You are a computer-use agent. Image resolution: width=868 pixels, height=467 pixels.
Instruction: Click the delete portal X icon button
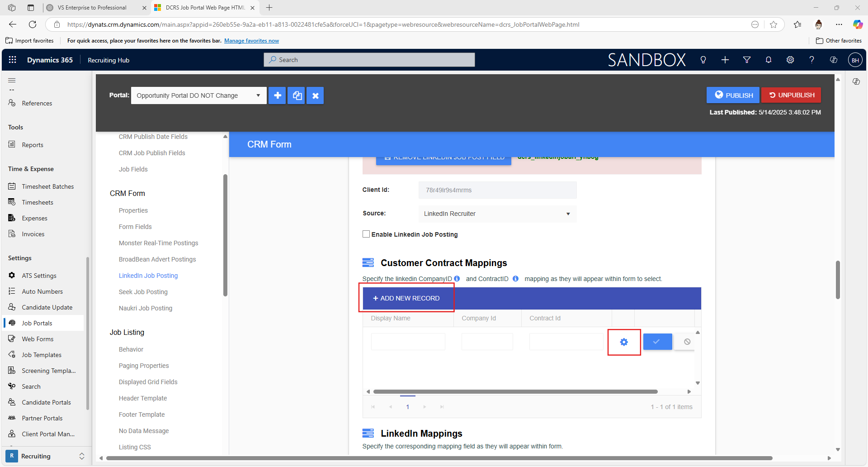tap(316, 95)
